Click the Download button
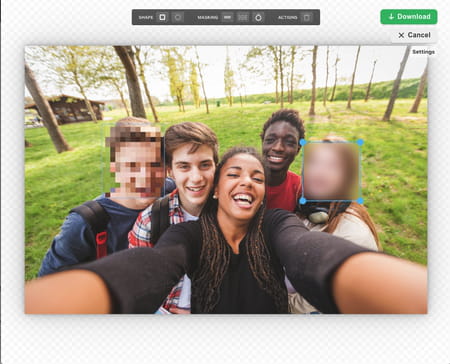Screen dimensions: 450x364 pos(409,17)
